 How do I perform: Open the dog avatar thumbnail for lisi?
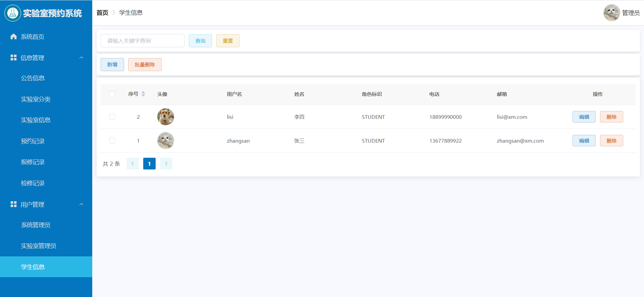pos(166,117)
